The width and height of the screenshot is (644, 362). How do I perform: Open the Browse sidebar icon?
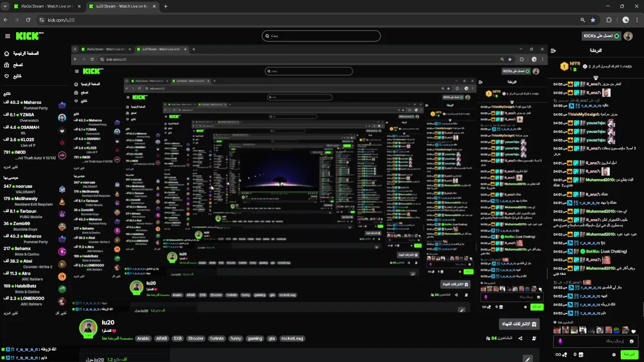(7, 65)
